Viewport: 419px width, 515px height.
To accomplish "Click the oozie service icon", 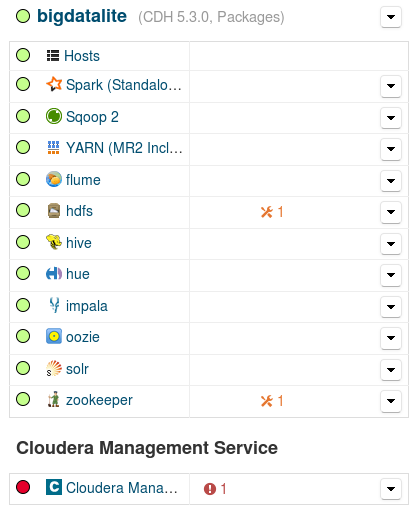I will [54, 336].
